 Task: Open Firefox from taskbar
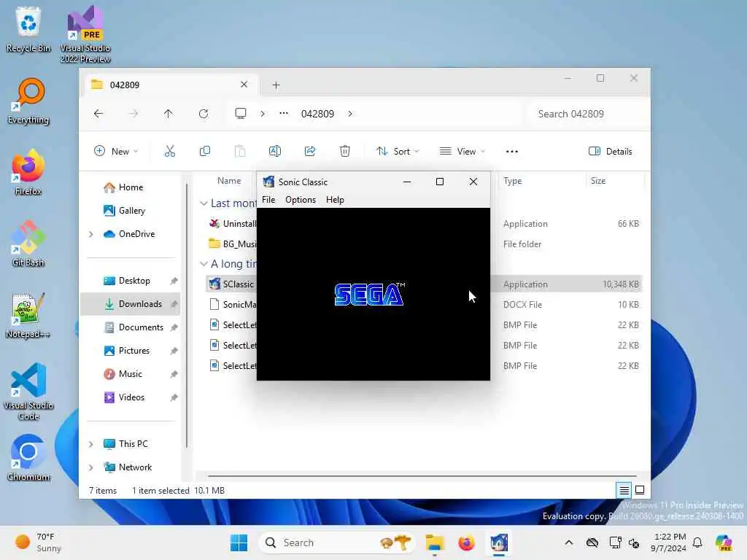[x=466, y=542]
